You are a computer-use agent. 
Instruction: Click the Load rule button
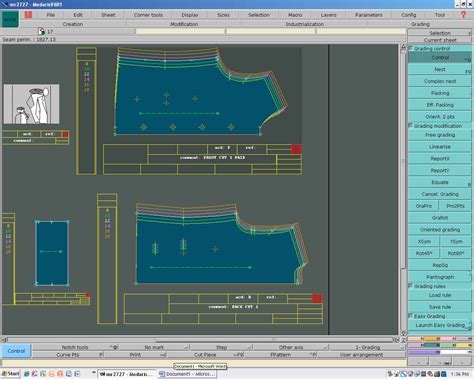click(x=440, y=295)
